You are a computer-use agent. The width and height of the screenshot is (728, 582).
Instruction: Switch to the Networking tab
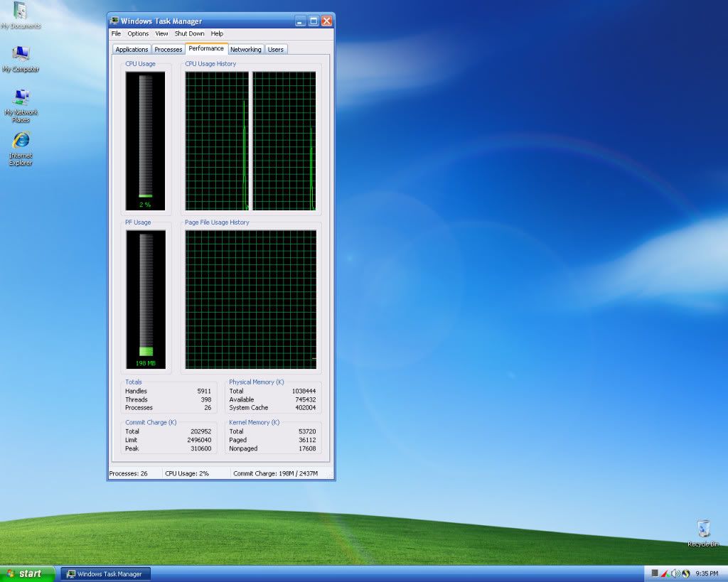(245, 49)
